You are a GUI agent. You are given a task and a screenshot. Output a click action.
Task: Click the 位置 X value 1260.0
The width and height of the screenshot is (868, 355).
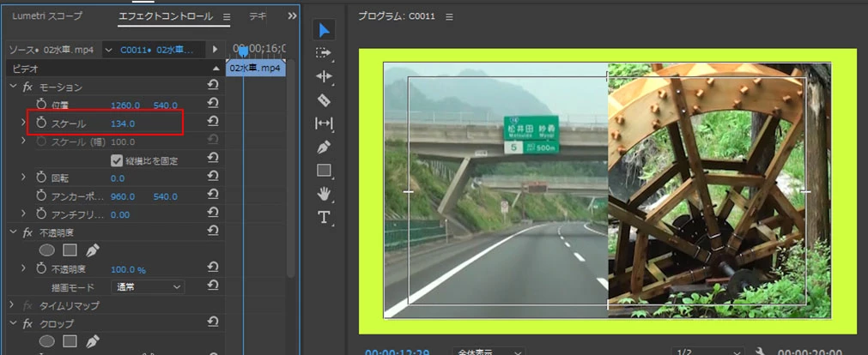point(125,105)
